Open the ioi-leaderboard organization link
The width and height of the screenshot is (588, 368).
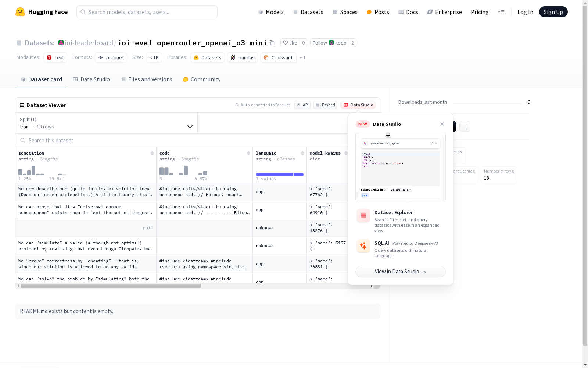(x=89, y=43)
